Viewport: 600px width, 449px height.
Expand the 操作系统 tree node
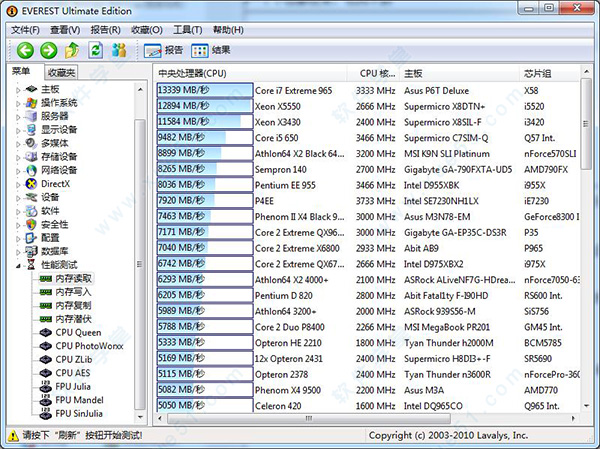click(18, 102)
